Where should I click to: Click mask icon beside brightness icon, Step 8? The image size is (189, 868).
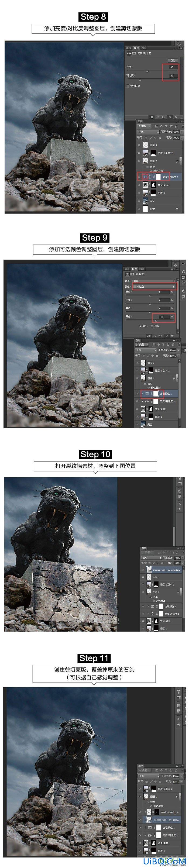coord(134,53)
